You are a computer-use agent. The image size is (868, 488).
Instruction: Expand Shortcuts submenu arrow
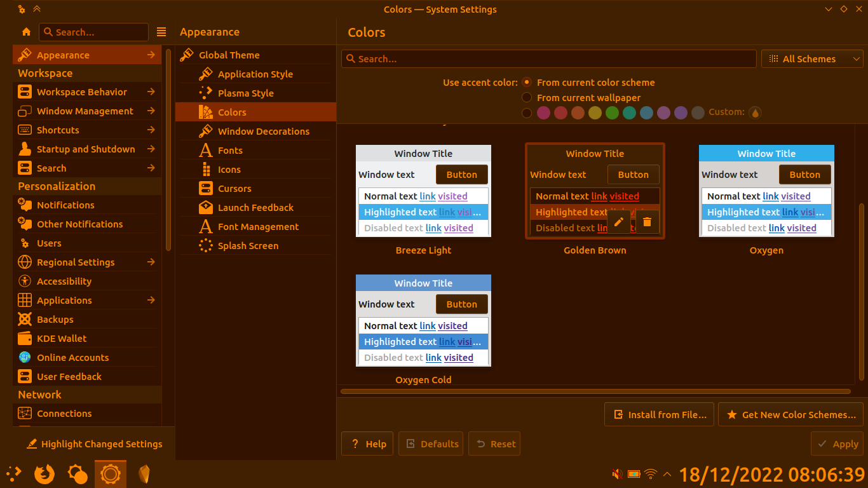tap(151, 130)
